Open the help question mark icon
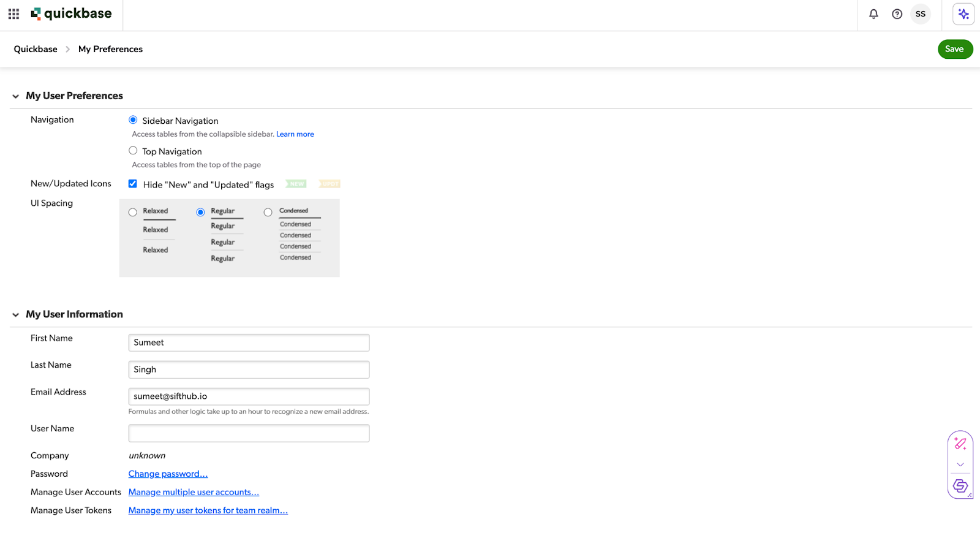The image size is (980, 538). point(897,14)
